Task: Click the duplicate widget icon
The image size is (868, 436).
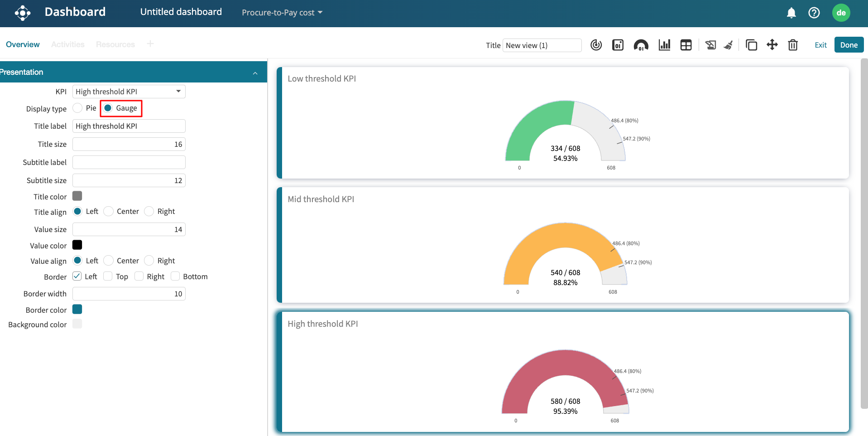Action: point(751,45)
